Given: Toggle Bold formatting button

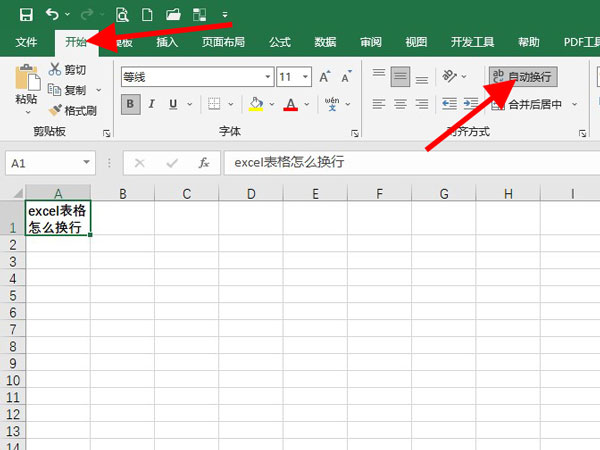Looking at the screenshot, I should coord(130,104).
